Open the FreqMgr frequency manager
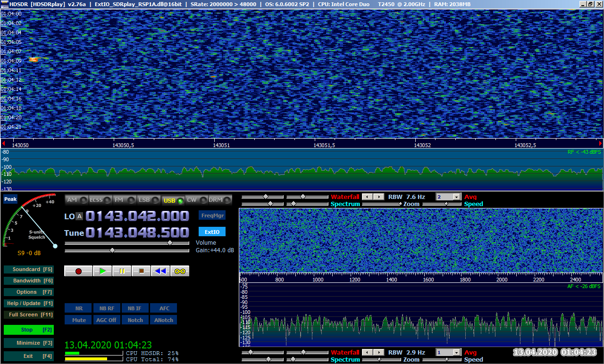Viewport: 604px width, 364px height. click(212, 215)
